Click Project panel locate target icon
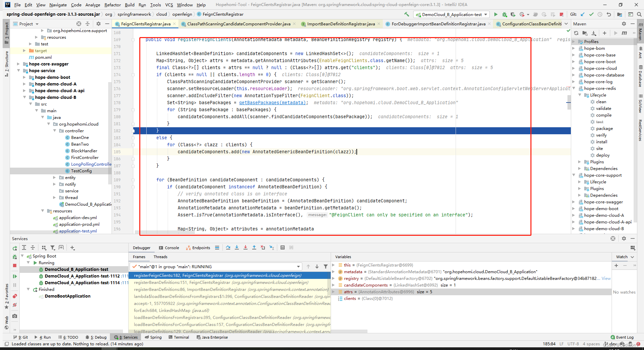This screenshot has height=350, width=644. (79, 24)
